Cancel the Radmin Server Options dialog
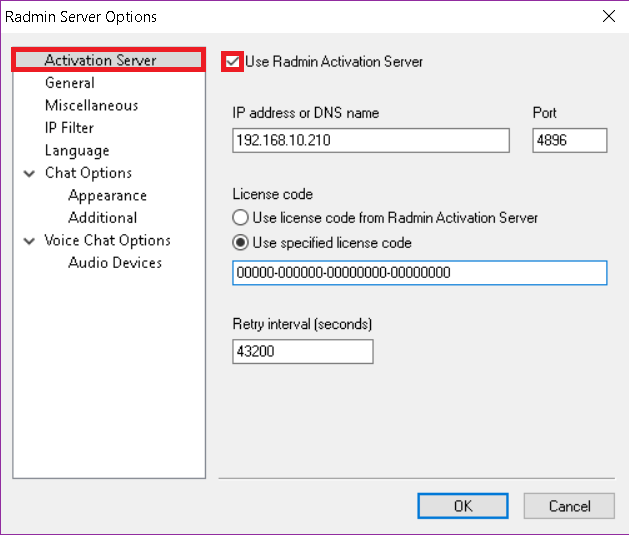Image resolution: width=629 pixels, height=535 pixels. (x=569, y=506)
